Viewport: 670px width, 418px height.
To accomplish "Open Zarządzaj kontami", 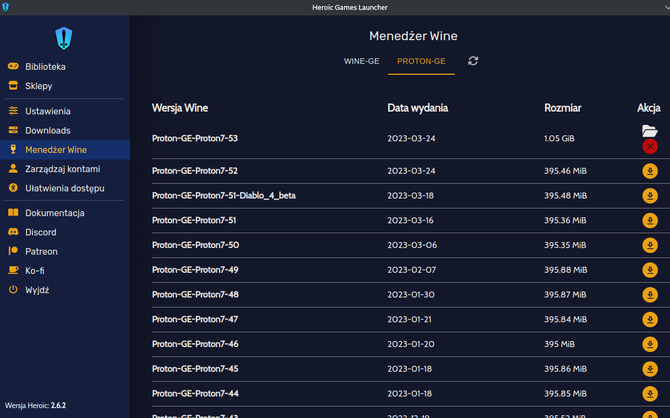I will 65,169.
